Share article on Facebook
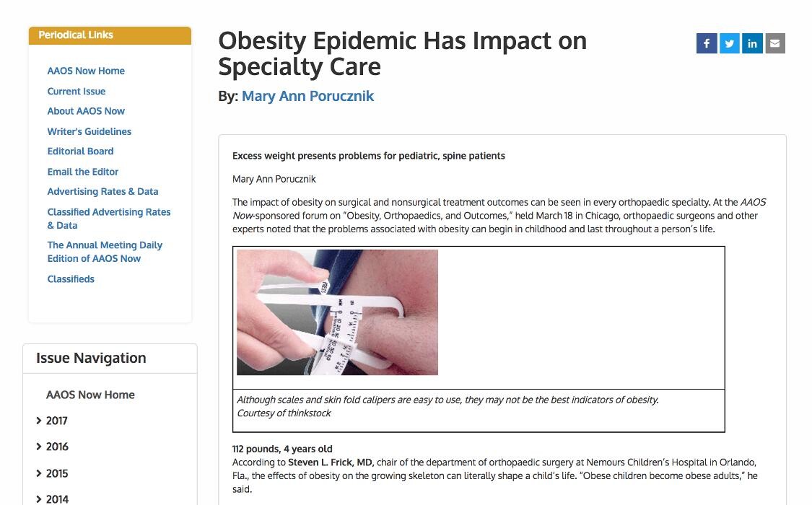The width and height of the screenshot is (812, 505). tap(707, 43)
